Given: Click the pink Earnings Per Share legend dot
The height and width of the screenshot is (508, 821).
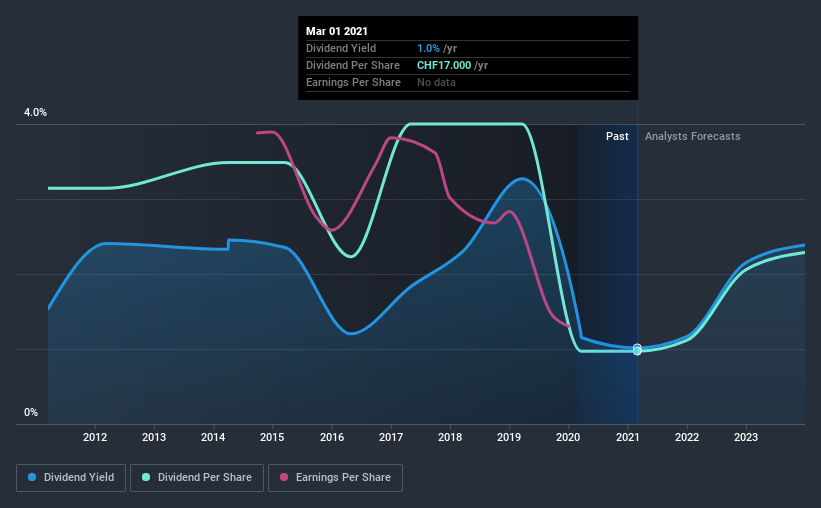Looking at the screenshot, I should tap(284, 477).
